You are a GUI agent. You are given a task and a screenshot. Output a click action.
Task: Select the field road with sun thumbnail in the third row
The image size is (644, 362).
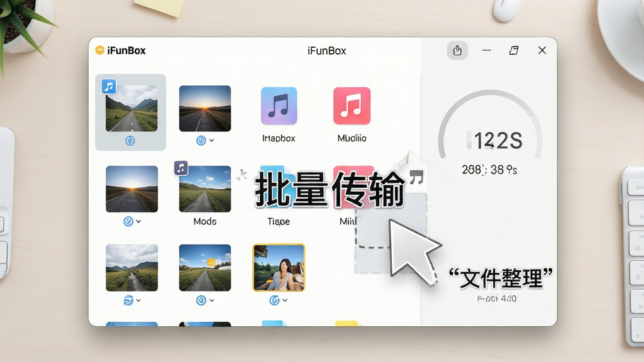point(205,268)
